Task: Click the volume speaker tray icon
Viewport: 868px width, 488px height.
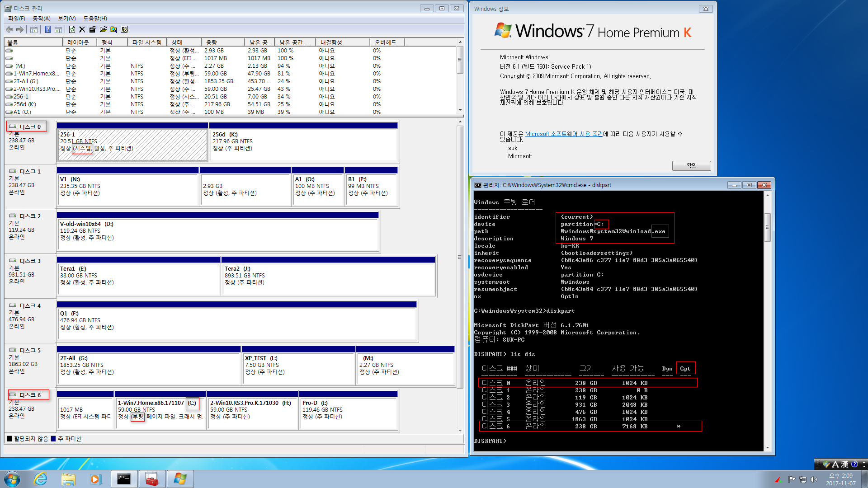Action: 814,479
